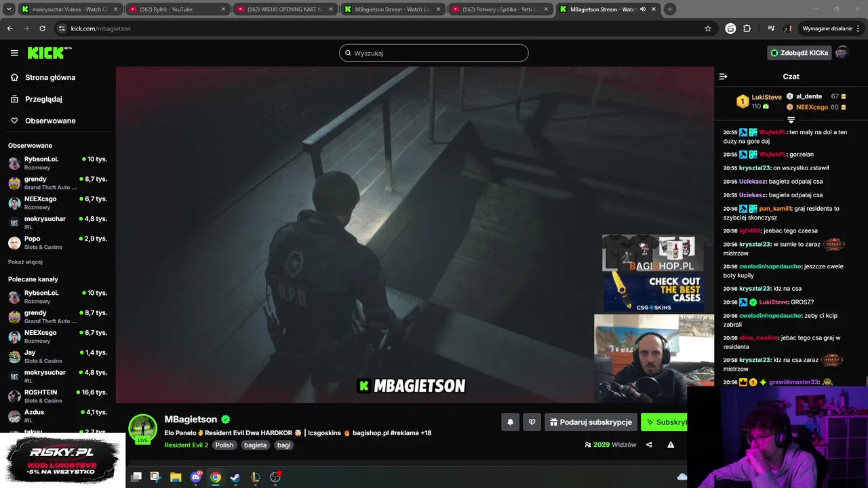Click the site info icon in the address bar
This screenshot has height=488, width=868.
[x=62, y=28]
